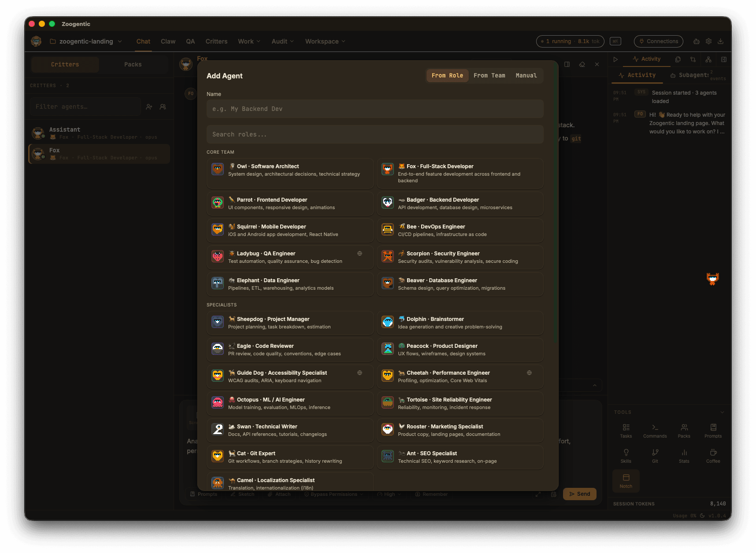
Task: Switch to Manual mode
Action: [x=526, y=76]
